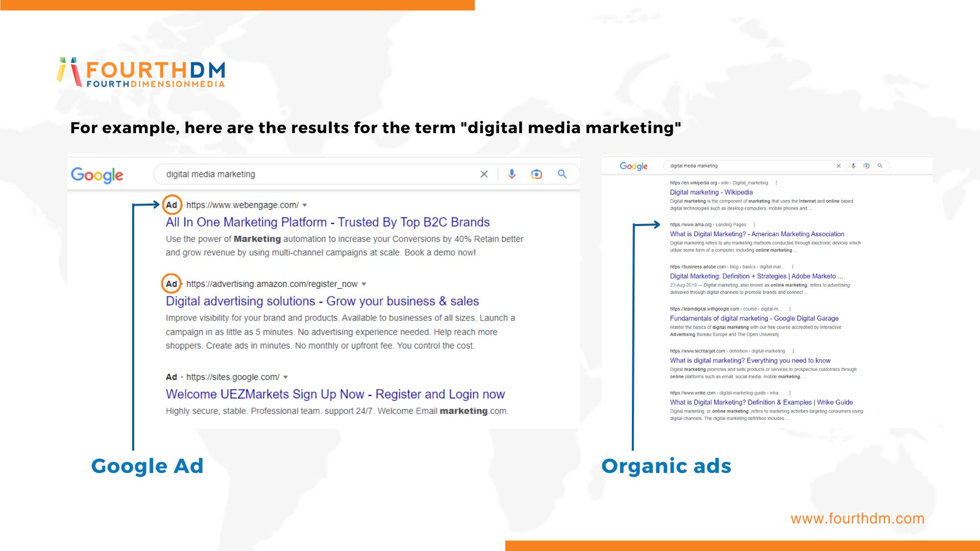Click the small Google logo in the right panel
980x551 pixels.
[633, 166]
